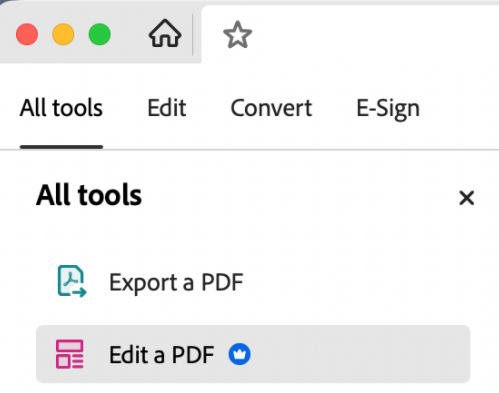499x393 pixels.
Task: Click the Edit a PDF layout icon
Action: pos(69,354)
